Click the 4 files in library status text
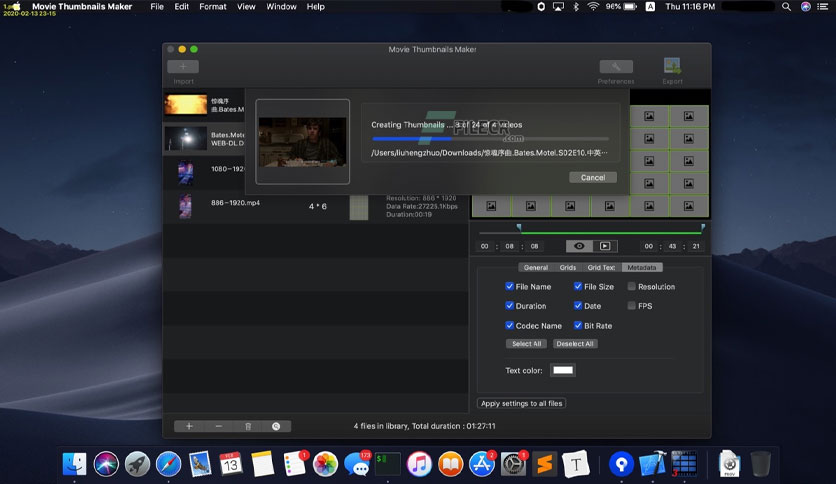The width and height of the screenshot is (836, 484). (x=424, y=426)
